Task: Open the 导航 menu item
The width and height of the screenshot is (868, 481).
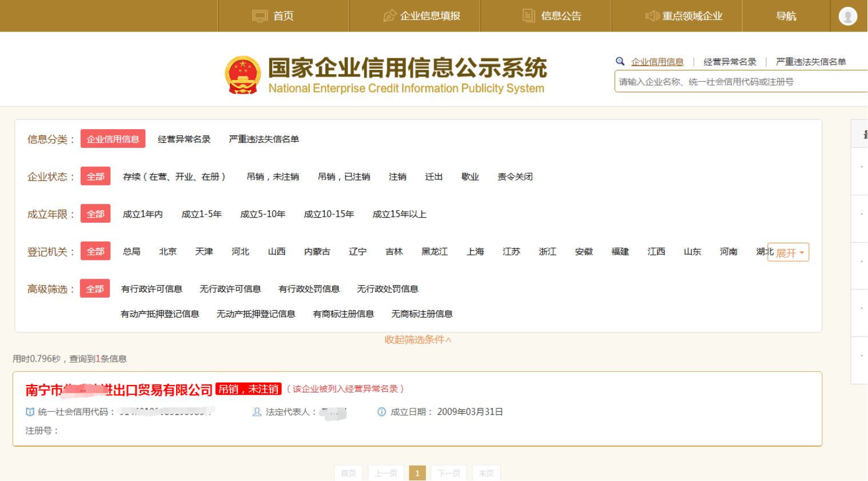Action: [x=786, y=16]
